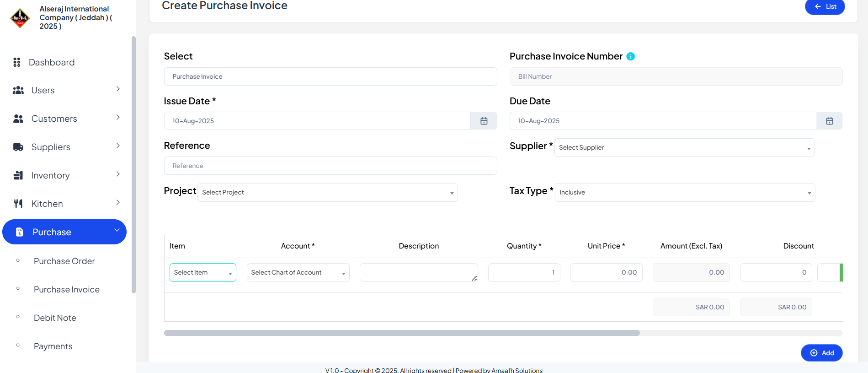The image size is (868, 373).
Task: Open the Select Item dropdown
Action: pos(203,272)
